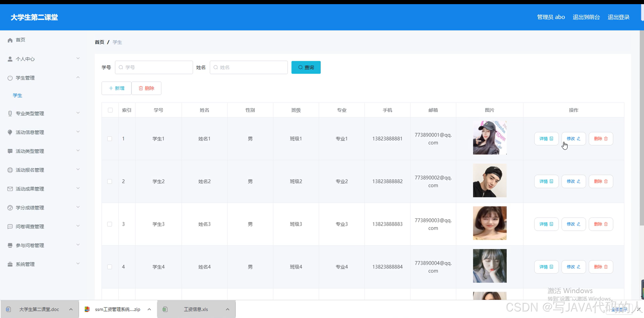Click the chat icon beside 问卷调查管理
The width and height of the screenshot is (644, 318).
pos(10,226)
